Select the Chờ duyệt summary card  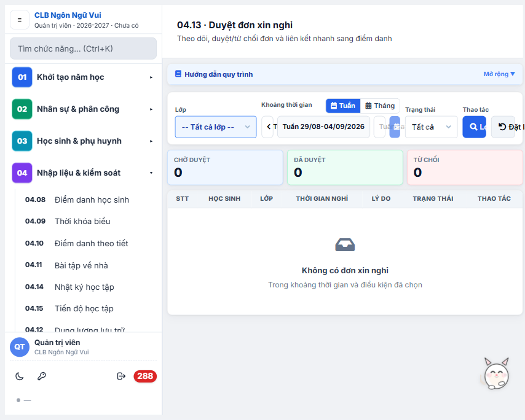226,168
